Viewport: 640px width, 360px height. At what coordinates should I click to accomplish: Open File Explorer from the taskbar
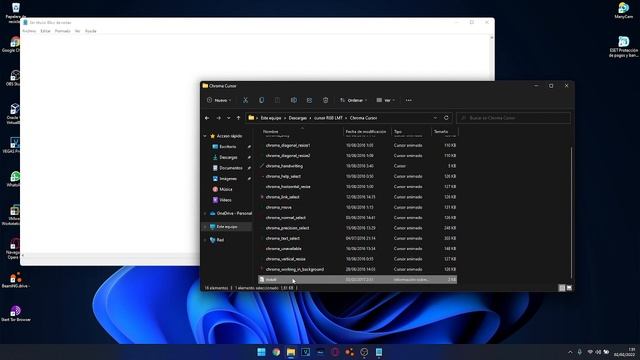click(x=291, y=352)
